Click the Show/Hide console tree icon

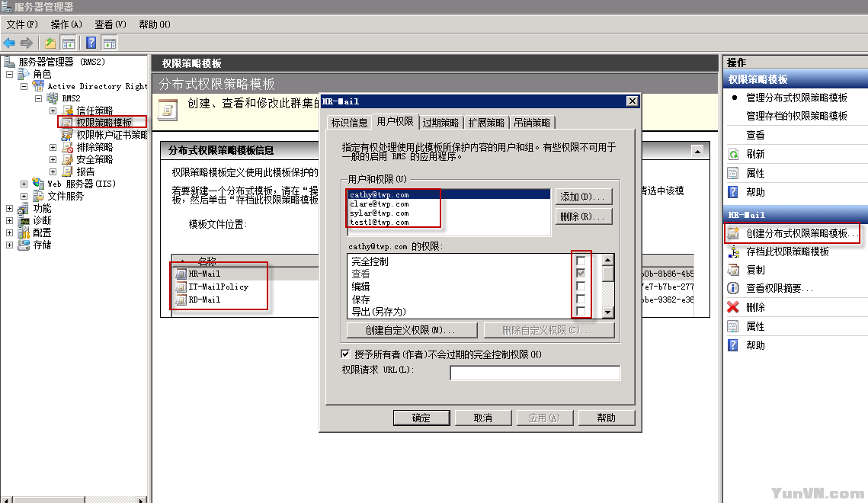tap(69, 43)
